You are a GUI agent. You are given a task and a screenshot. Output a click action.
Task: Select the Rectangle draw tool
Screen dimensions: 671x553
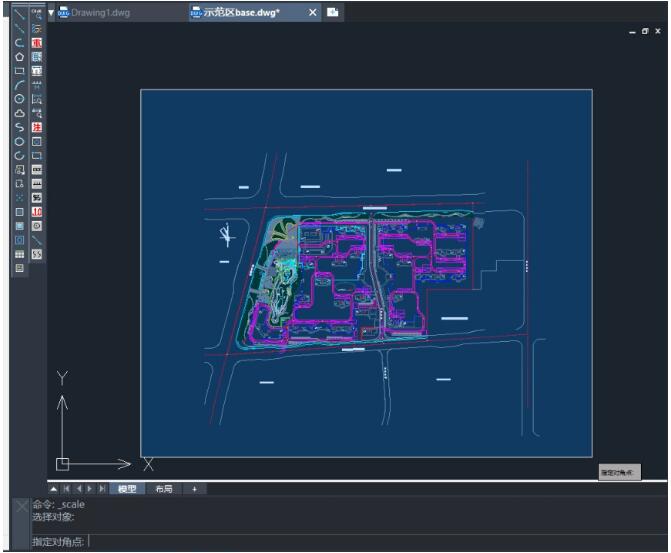tap(19, 71)
